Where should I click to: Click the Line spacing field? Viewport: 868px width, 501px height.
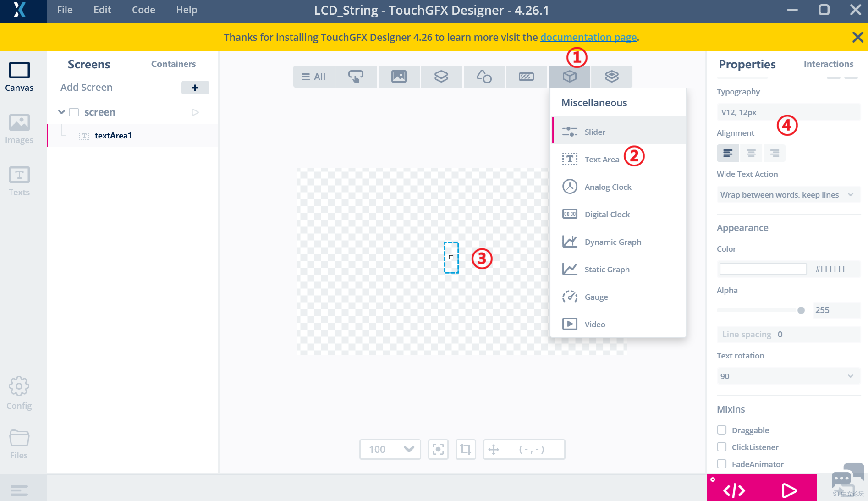[x=788, y=335]
